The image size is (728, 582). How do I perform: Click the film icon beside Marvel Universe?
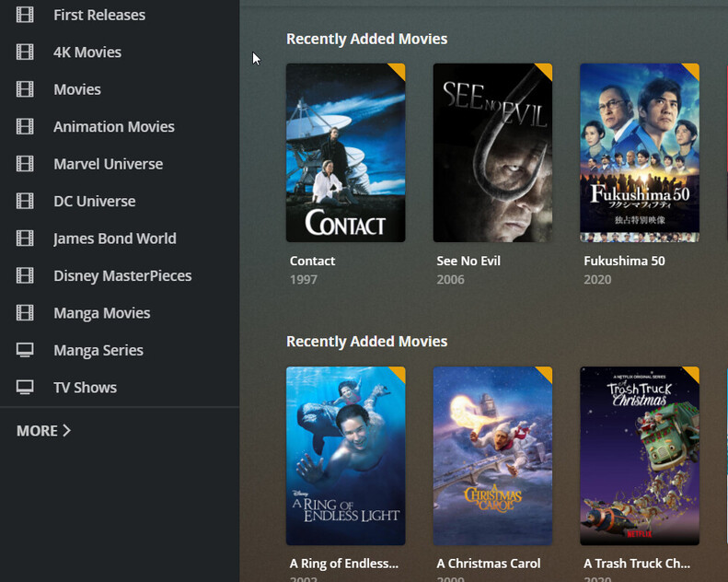coord(25,164)
